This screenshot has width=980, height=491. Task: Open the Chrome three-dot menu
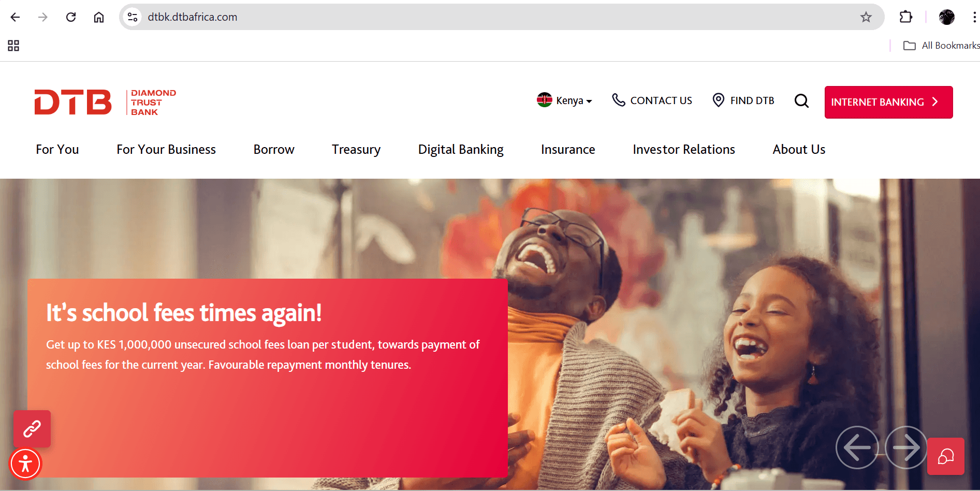[974, 17]
